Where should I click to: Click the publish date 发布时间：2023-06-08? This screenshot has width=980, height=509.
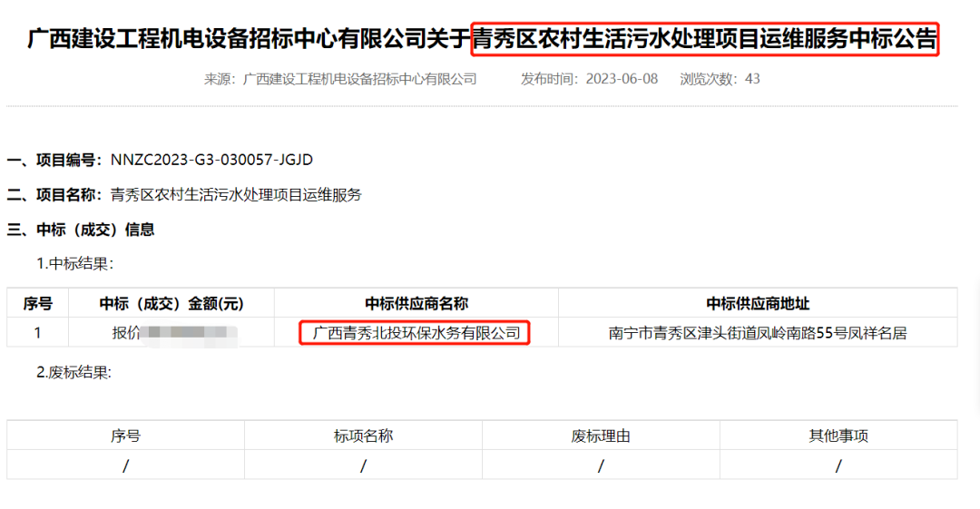tap(590, 79)
